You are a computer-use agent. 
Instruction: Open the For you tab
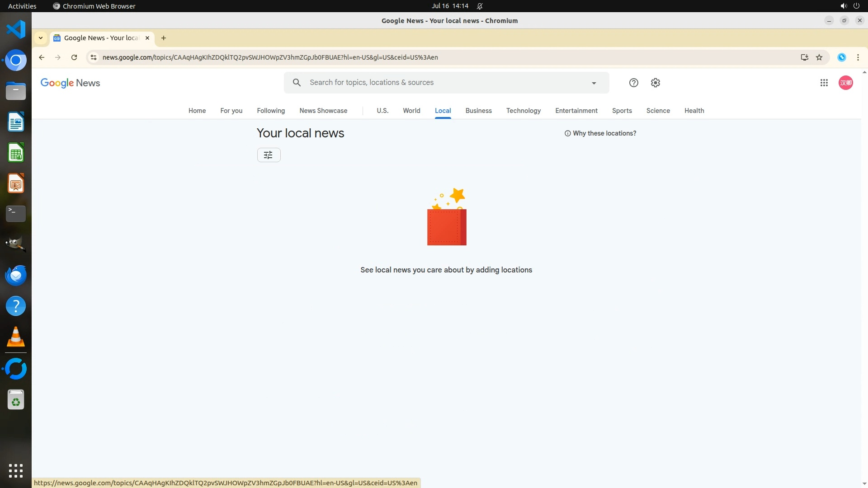[x=231, y=111]
